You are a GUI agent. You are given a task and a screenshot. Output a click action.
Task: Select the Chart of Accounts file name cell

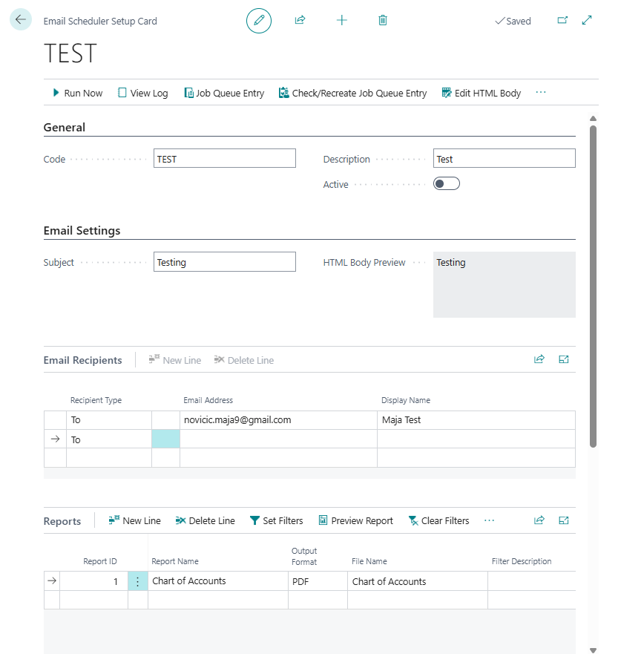418,581
